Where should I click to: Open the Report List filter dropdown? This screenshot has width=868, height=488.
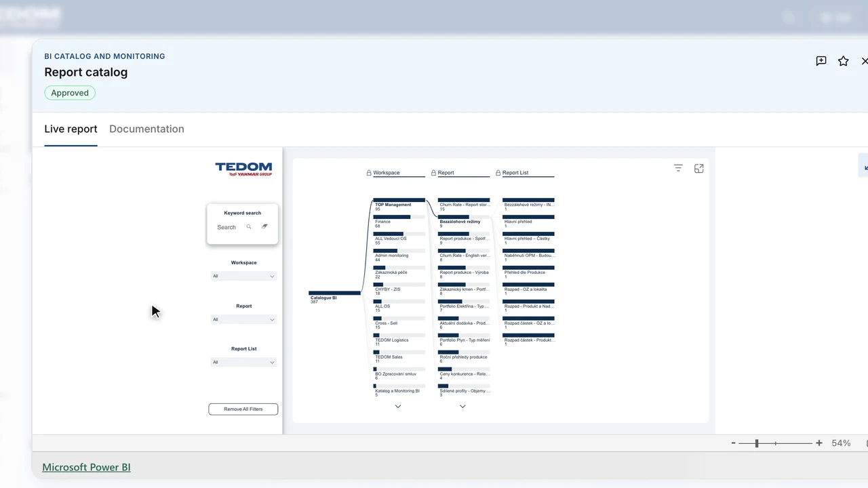(x=243, y=362)
